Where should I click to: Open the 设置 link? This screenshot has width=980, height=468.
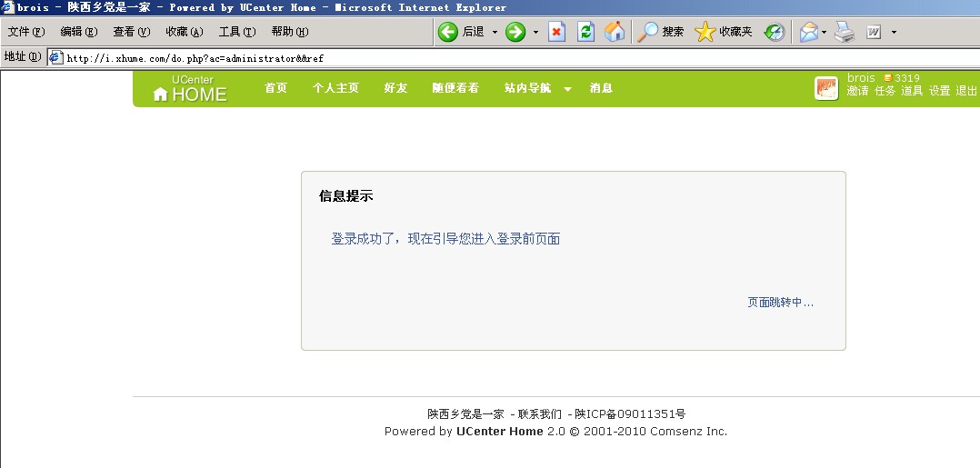coord(939,91)
